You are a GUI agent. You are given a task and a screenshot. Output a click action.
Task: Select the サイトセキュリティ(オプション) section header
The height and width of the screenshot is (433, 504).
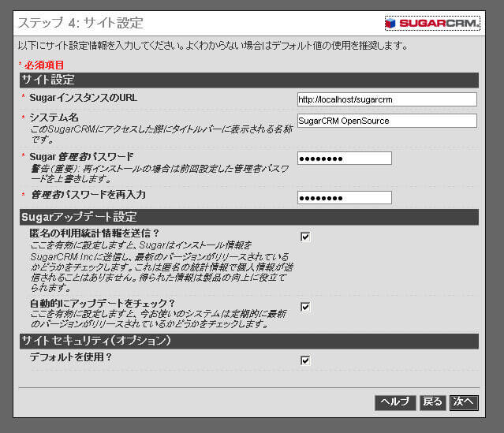248,341
